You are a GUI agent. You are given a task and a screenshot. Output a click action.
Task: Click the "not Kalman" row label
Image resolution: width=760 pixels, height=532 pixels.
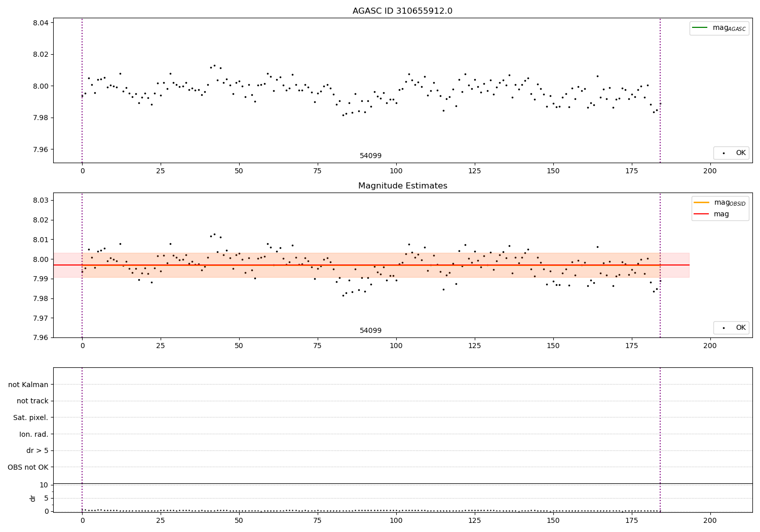(x=28, y=385)
